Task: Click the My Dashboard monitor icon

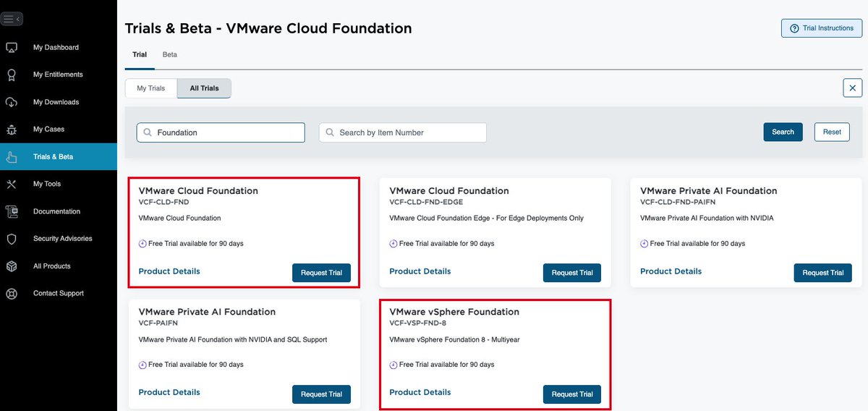Action: [x=12, y=48]
